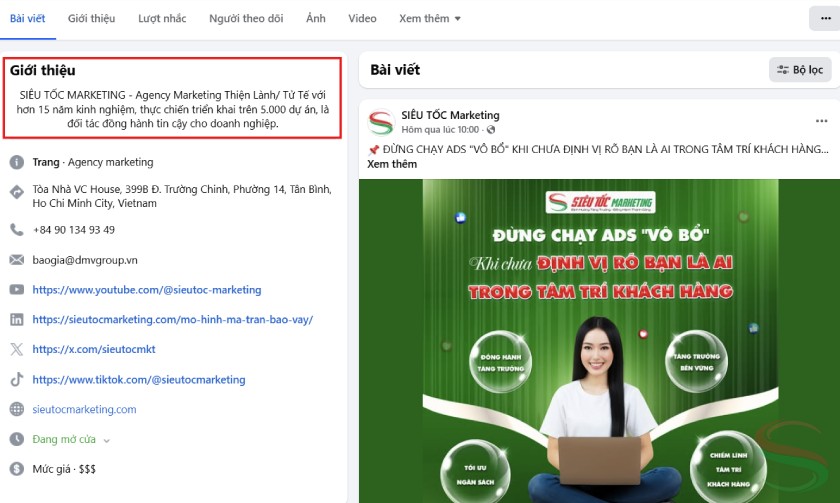Click the baogia@dmvgroup.vn email address
This screenshot has width=840, height=503.
[85, 260]
